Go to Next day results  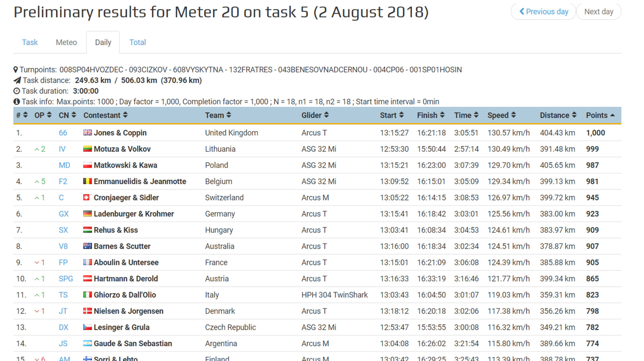(x=599, y=12)
